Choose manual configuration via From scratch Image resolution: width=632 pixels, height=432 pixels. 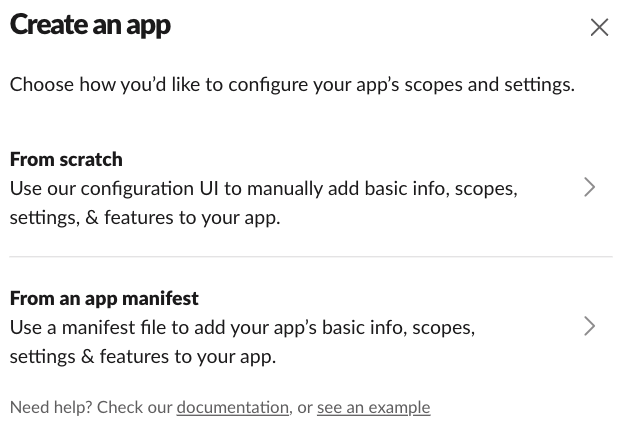pyautogui.click(x=311, y=188)
